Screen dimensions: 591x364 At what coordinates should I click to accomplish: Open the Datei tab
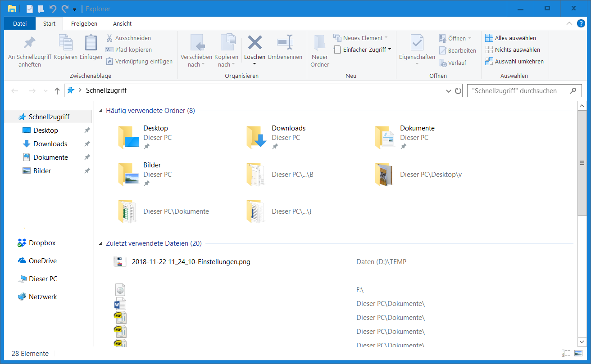click(x=20, y=23)
